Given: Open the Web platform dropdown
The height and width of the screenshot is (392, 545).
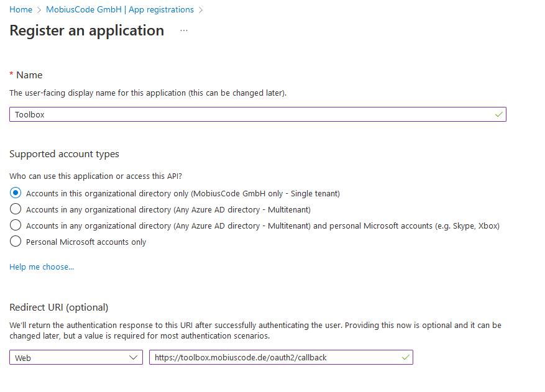Looking at the screenshot, I should [75, 357].
